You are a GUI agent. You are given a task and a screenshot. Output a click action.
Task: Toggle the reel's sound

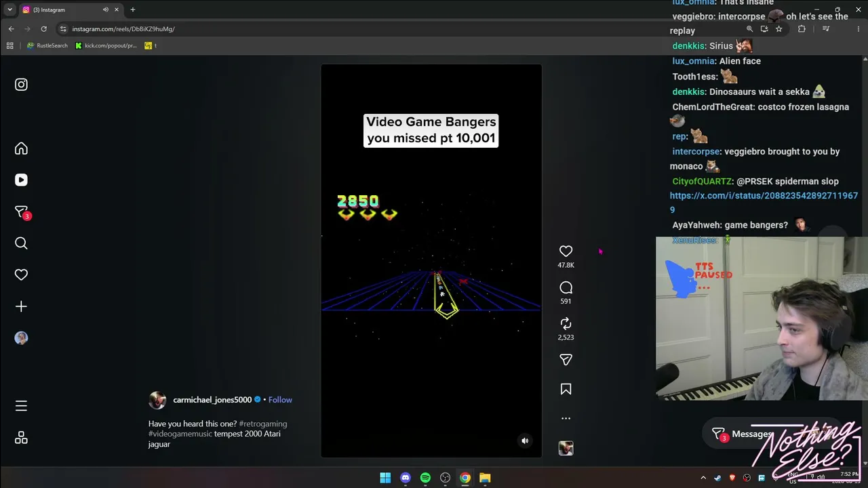point(524,441)
